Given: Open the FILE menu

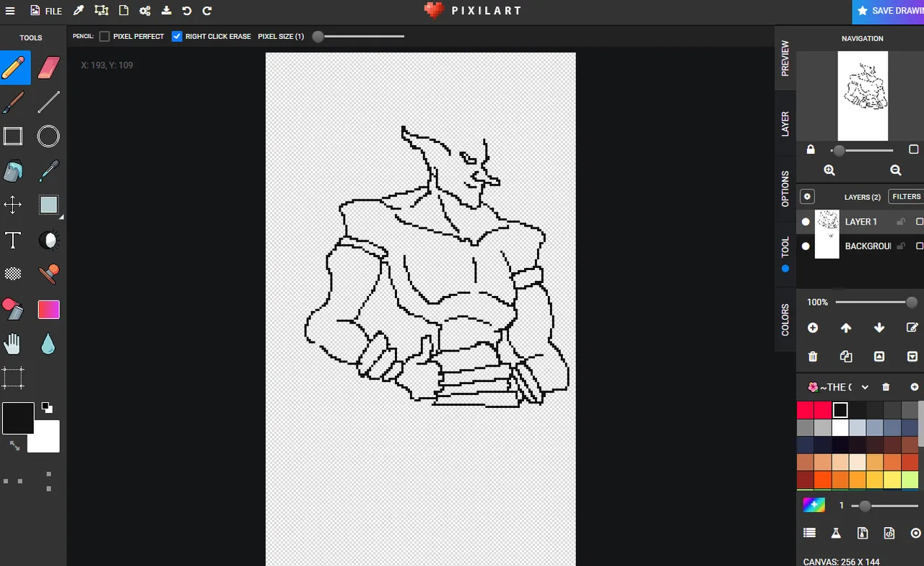Looking at the screenshot, I should pyautogui.click(x=46, y=11).
